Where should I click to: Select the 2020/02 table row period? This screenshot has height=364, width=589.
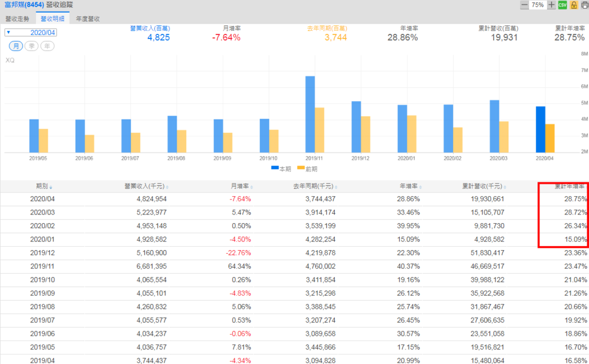(42, 226)
